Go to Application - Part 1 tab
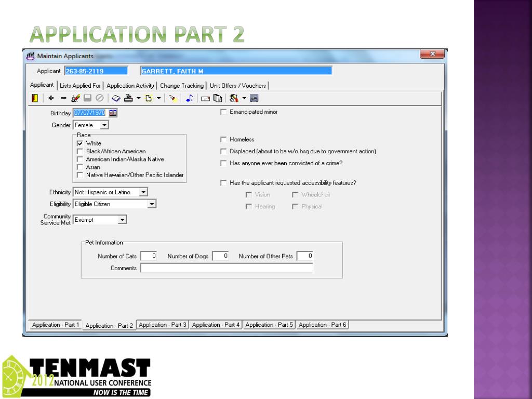This screenshot has height=399, width=532. pyautogui.click(x=55, y=325)
